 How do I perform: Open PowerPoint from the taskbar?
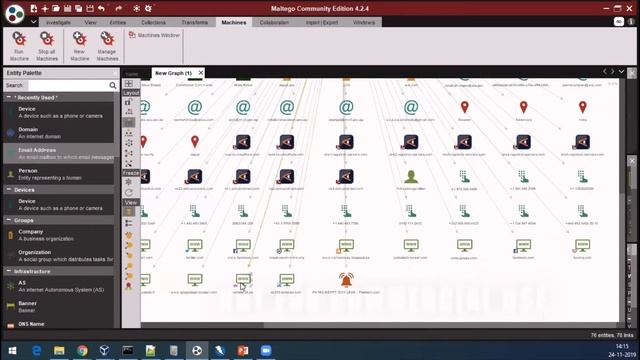point(243,351)
